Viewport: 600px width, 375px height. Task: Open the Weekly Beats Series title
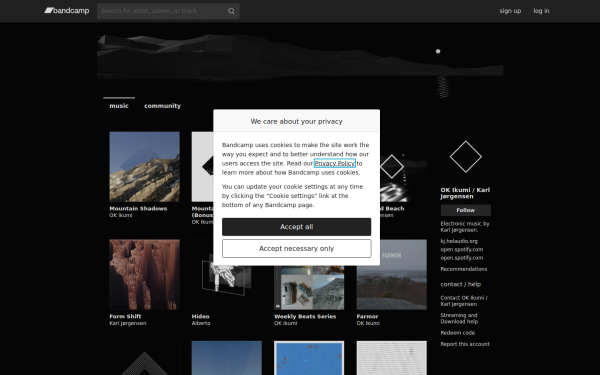click(305, 316)
